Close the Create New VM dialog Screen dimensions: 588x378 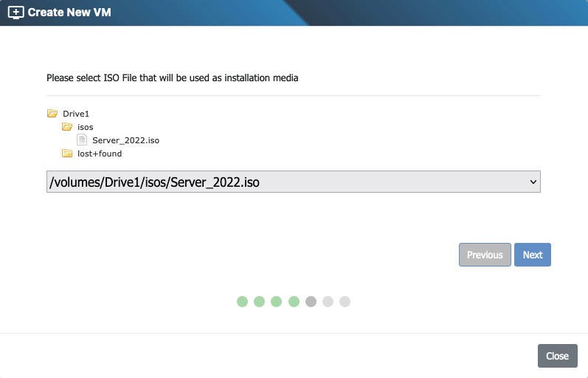tap(557, 356)
